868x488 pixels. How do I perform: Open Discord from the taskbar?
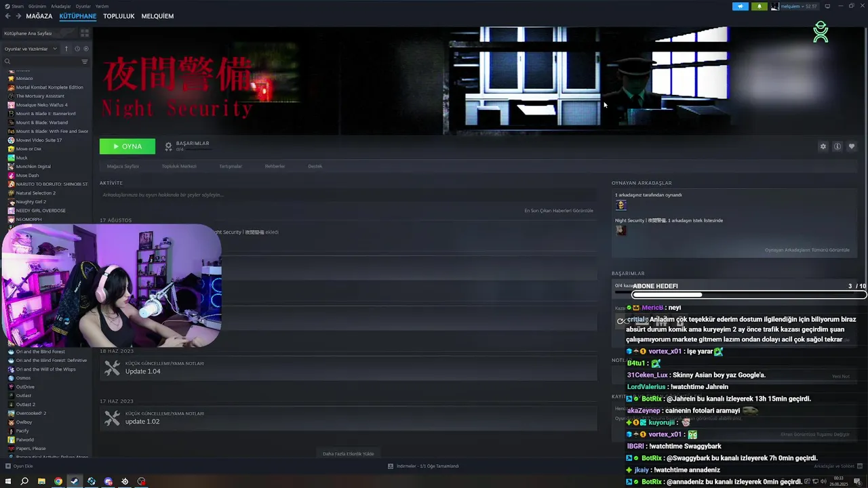tap(108, 481)
